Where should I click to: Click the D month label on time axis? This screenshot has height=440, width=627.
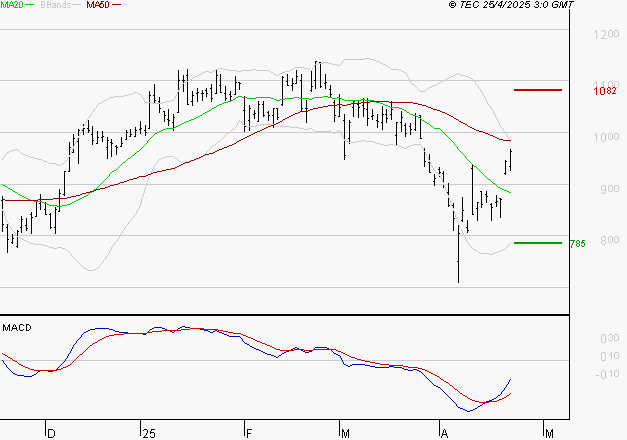pyautogui.click(x=51, y=434)
